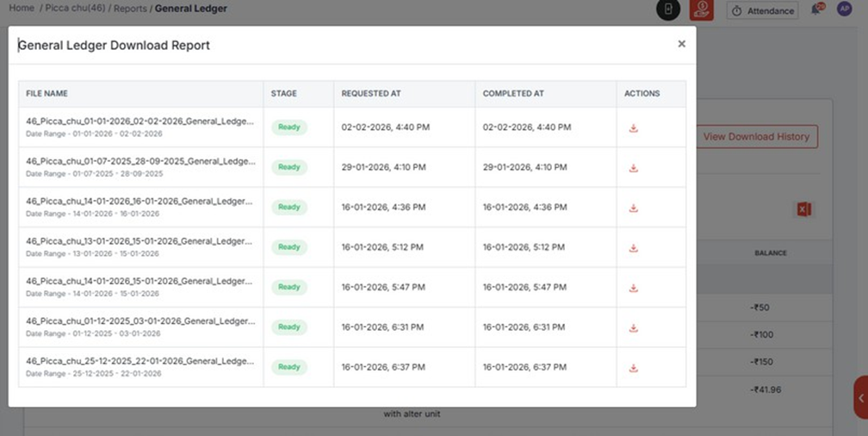Download the 13-01-2026 to 15-01-2026 ledger file
Viewport: 868px width, 436px height.
point(633,247)
